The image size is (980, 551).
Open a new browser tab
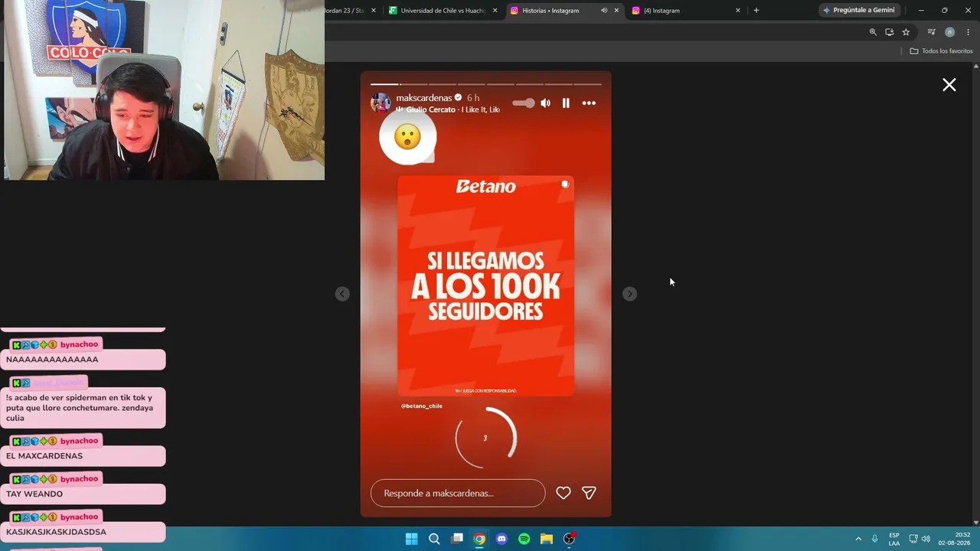(x=756, y=11)
